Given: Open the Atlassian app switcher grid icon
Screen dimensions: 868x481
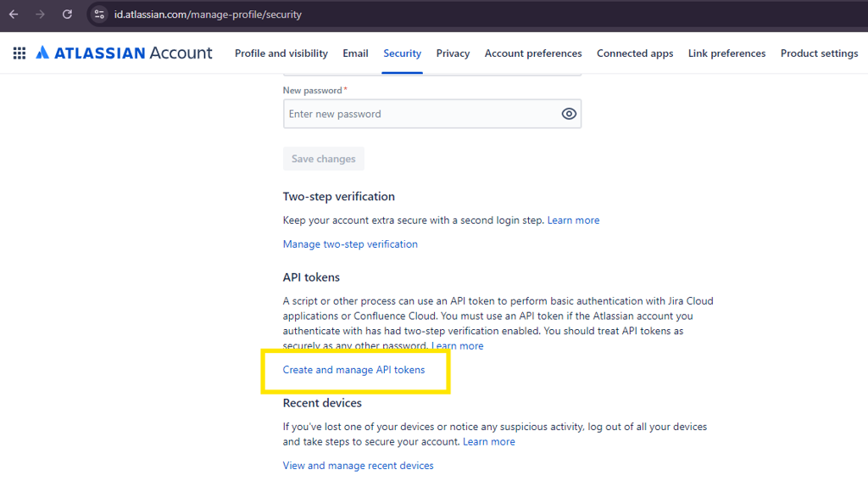Looking at the screenshot, I should point(19,53).
